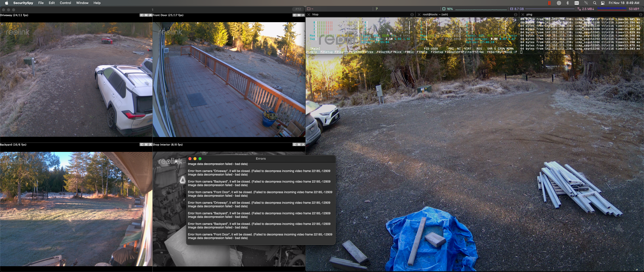Click F2Setup in the left htop pane
Image resolution: width=644 pixels, height=272 pixels.
tap(327, 52)
